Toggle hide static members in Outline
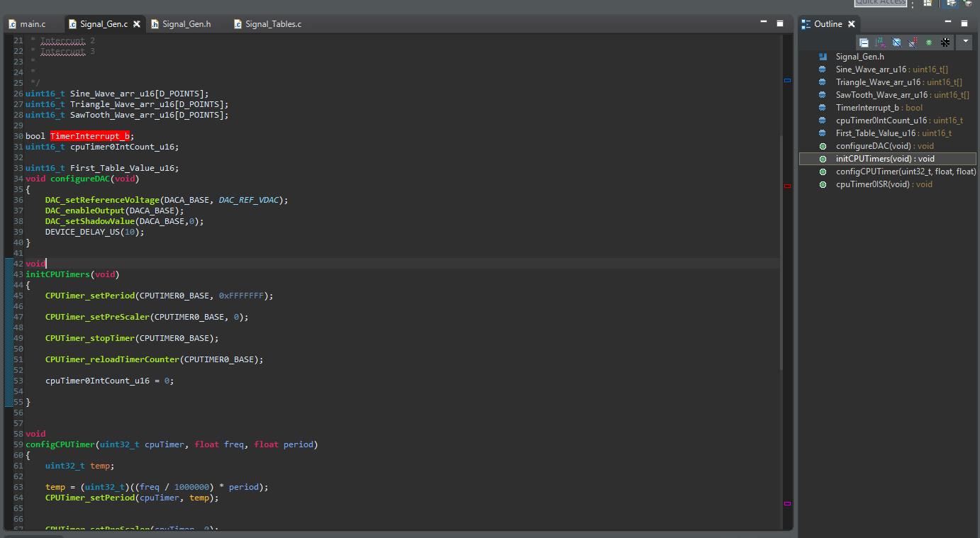The image size is (980, 538). point(913,43)
